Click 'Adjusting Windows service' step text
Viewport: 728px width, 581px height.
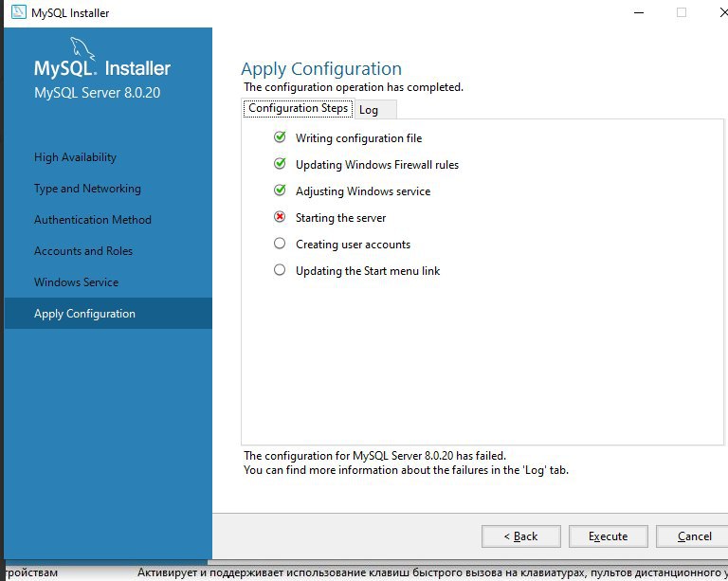(x=363, y=191)
